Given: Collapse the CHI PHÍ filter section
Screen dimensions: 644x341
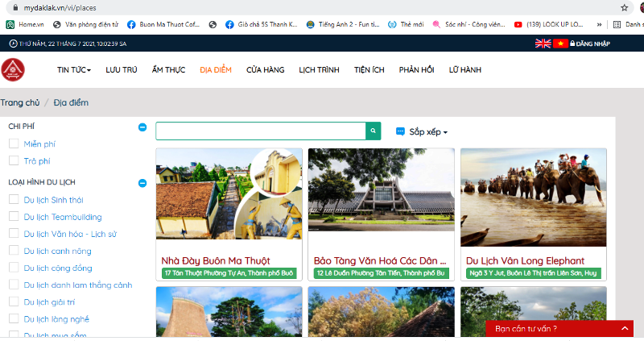Looking at the screenshot, I should pyautogui.click(x=142, y=127).
